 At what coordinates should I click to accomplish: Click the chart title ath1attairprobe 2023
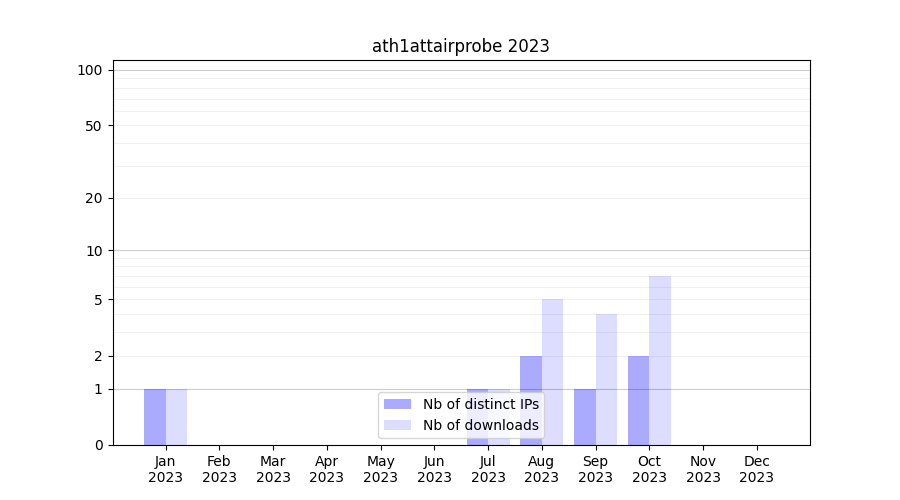(x=460, y=46)
